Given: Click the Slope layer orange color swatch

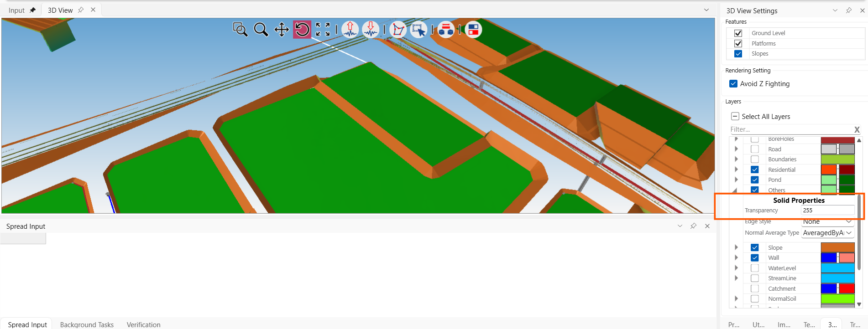Looking at the screenshot, I should (837, 247).
